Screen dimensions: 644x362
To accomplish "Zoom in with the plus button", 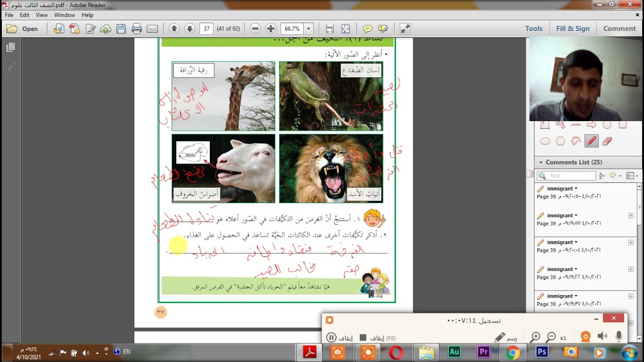I will (271, 29).
